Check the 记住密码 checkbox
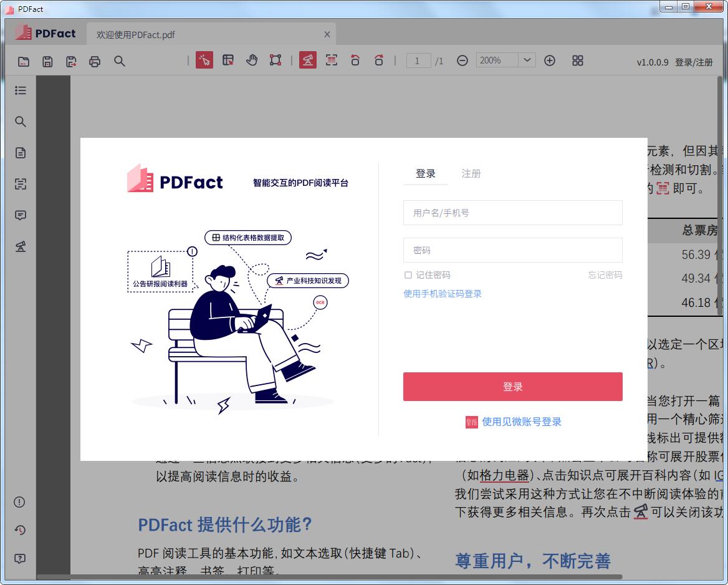The height and width of the screenshot is (585, 728). coord(408,275)
